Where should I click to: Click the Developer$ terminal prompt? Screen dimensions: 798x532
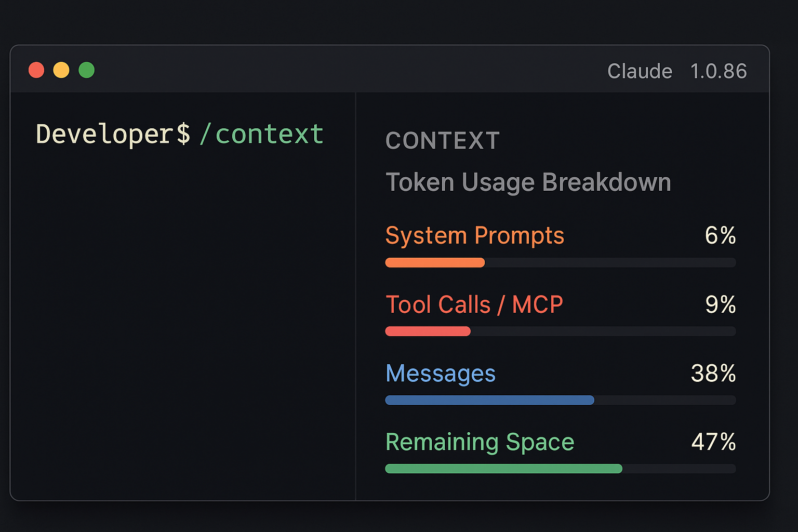(x=113, y=134)
